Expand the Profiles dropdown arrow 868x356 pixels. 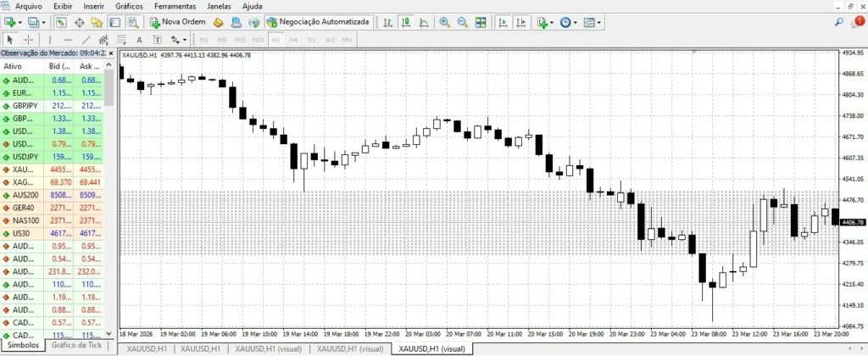point(44,23)
